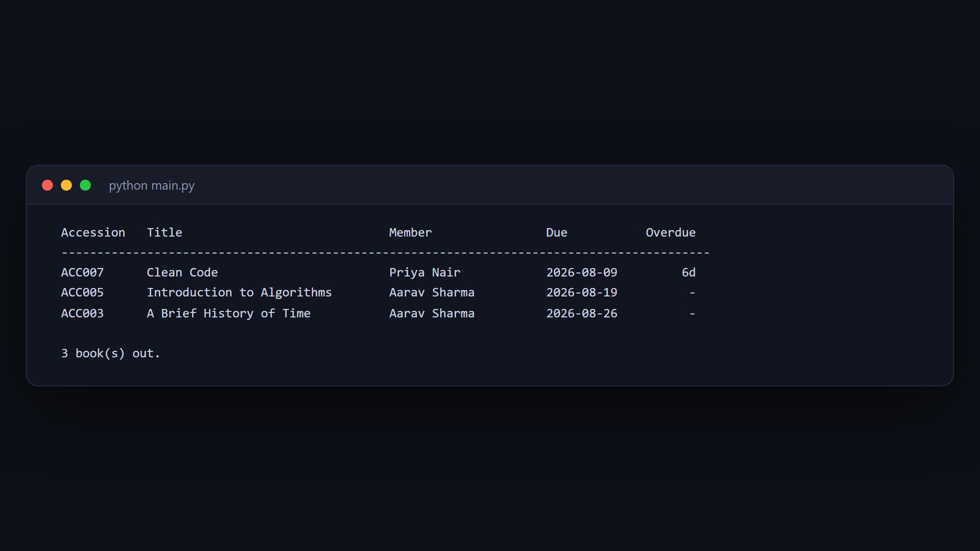Screen dimensions: 980x551
Task: Click the '3 book(s) out.' summary line
Action: pyautogui.click(x=111, y=353)
